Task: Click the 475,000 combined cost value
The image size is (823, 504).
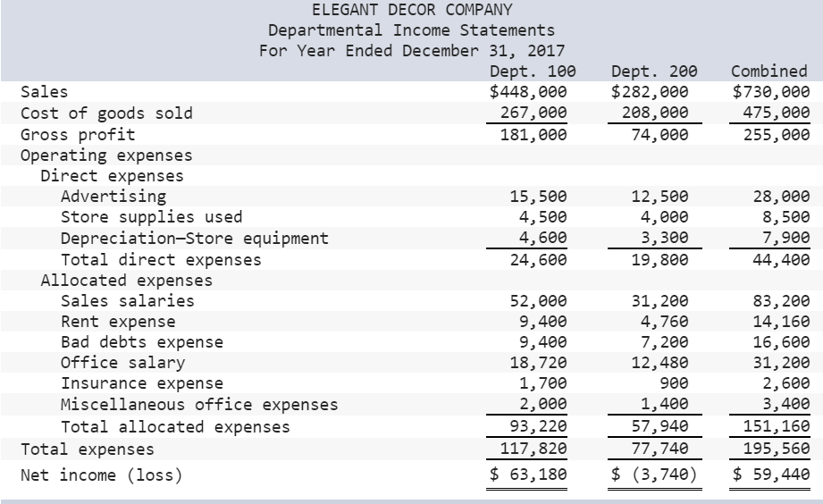Action: pos(777,113)
